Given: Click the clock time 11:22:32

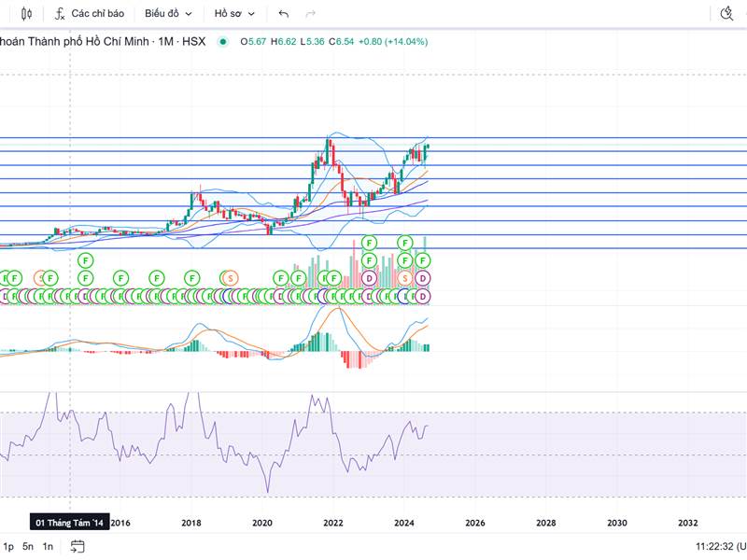Looking at the screenshot, I should (713, 546).
